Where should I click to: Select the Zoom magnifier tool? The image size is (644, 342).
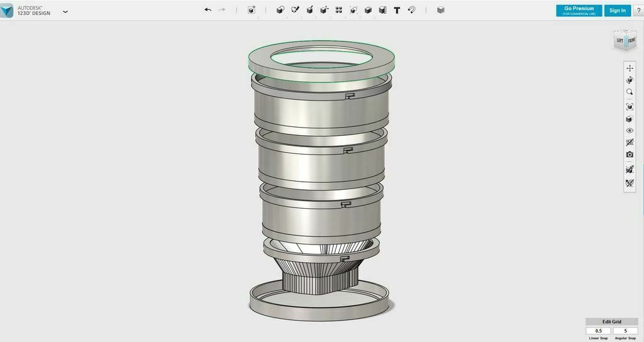tap(630, 92)
